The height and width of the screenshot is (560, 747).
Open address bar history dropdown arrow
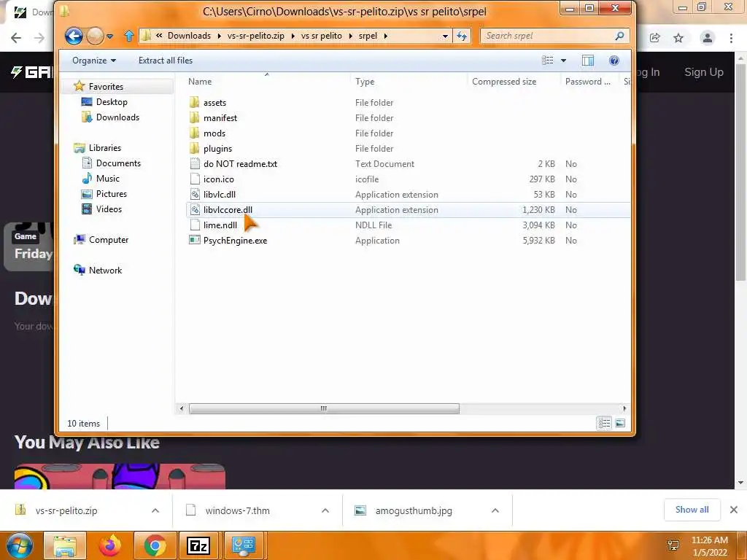pyautogui.click(x=445, y=36)
